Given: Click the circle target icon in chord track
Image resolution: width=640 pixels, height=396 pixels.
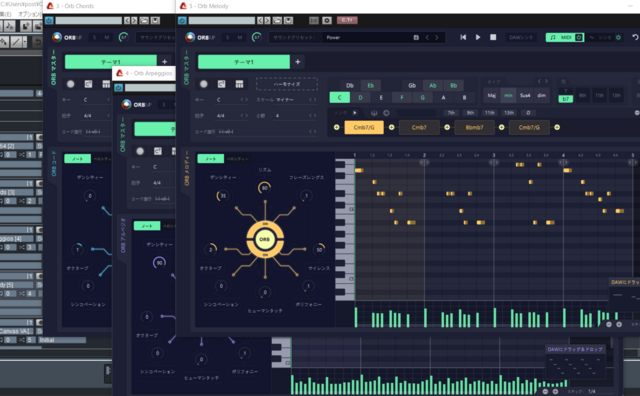Looking at the screenshot, I should 386,113.
